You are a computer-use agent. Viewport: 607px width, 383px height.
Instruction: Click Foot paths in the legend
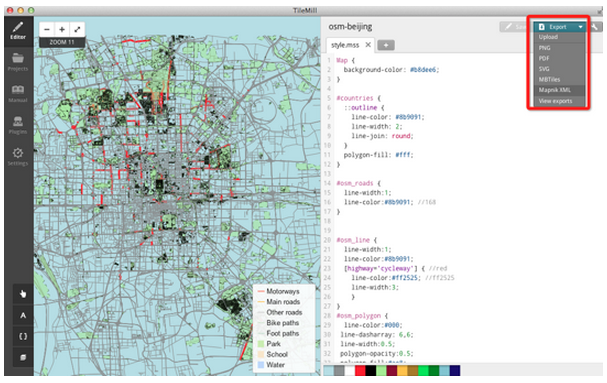click(283, 333)
